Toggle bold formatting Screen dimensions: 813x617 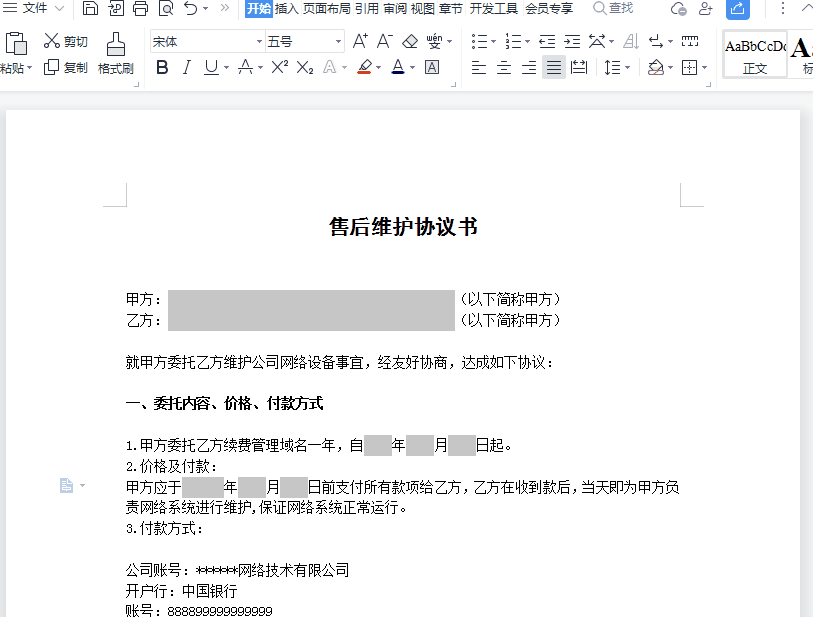pos(161,67)
